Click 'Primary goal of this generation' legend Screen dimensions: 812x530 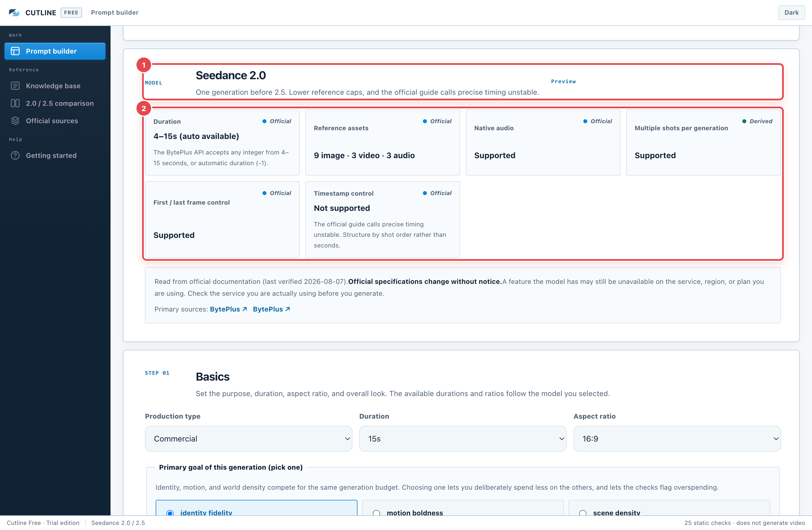231,467
